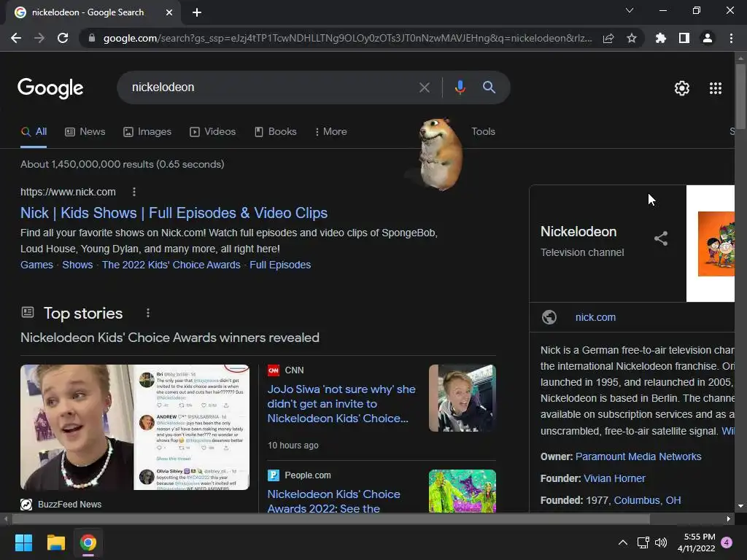Open the Columbus, OH link

pos(648,500)
